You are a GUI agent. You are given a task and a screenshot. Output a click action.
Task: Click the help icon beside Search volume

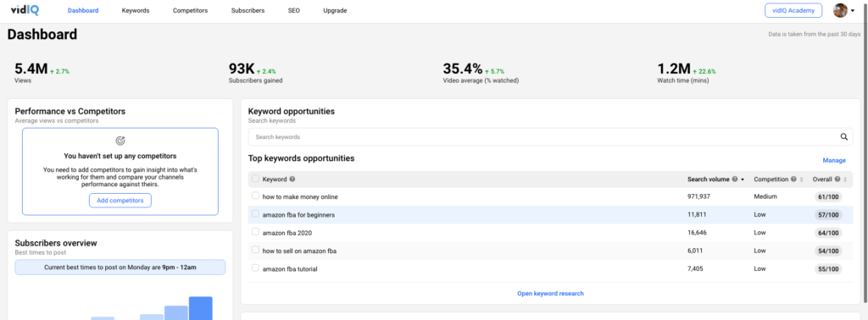pos(734,179)
